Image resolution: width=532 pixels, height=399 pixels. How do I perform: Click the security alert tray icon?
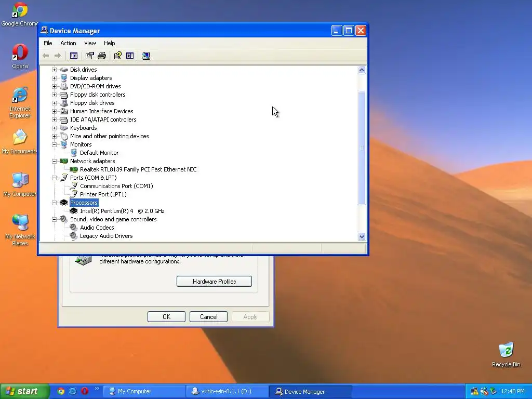(x=474, y=391)
